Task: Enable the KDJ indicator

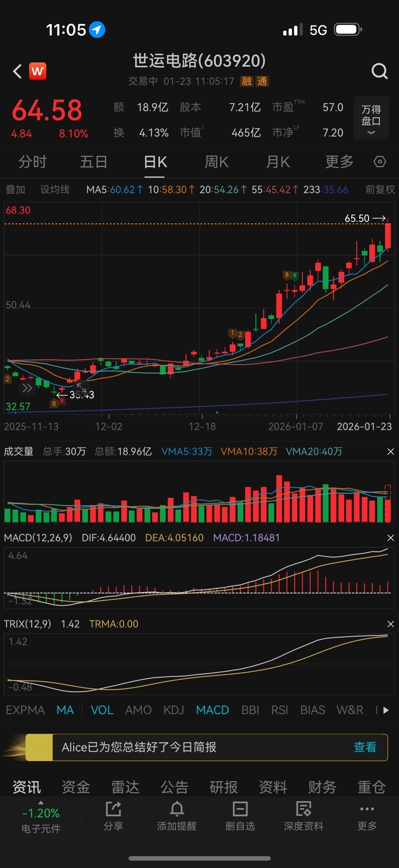Action: tap(173, 710)
